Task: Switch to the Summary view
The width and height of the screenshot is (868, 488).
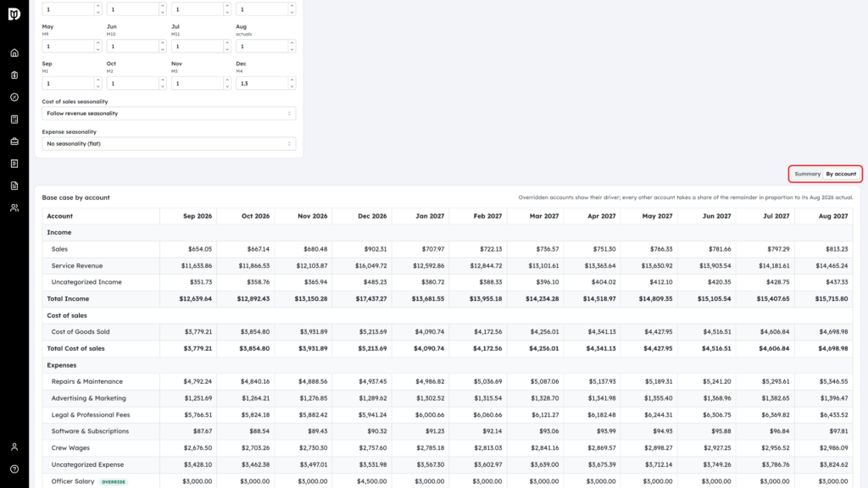Action: point(807,174)
